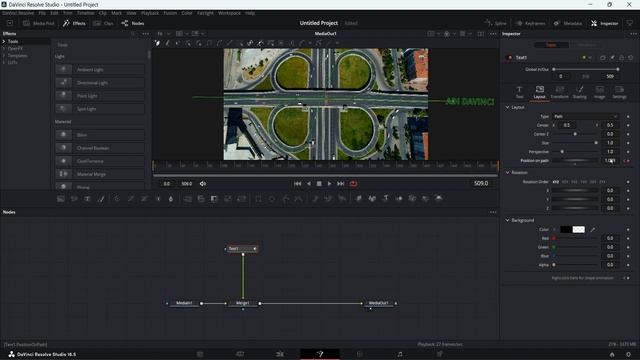Select the Ambient Light tool
The image size is (640, 360).
pyautogui.click(x=100, y=70)
